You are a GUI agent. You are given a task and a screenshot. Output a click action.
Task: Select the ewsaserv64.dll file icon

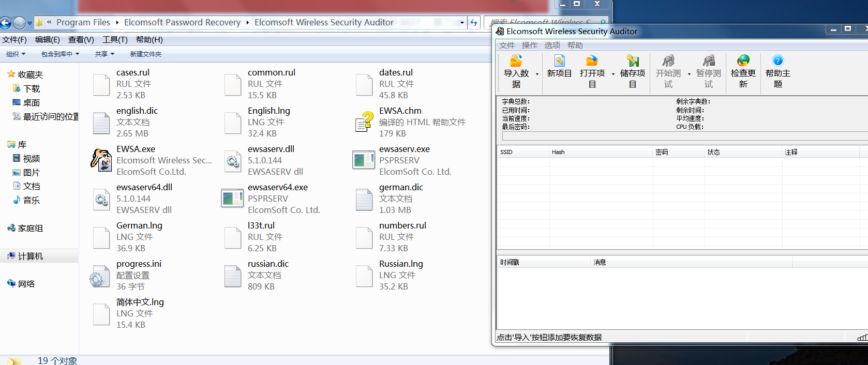(101, 199)
